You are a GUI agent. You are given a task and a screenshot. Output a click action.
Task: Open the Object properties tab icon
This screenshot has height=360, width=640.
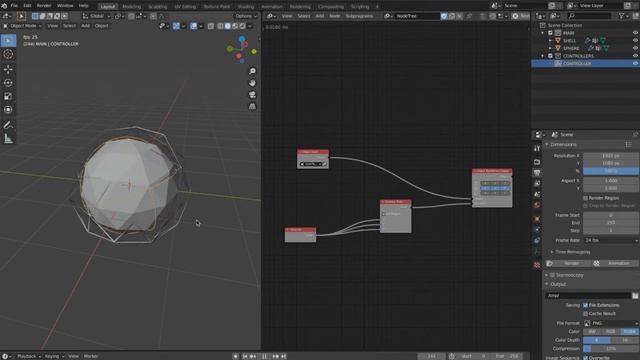[537, 219]
